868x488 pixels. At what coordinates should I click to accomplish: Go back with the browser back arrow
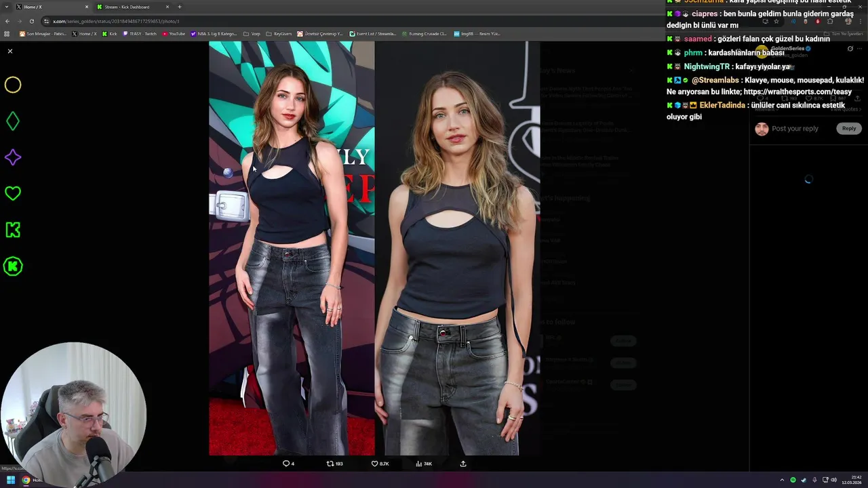pyautogui.click(x=7, y=21)
